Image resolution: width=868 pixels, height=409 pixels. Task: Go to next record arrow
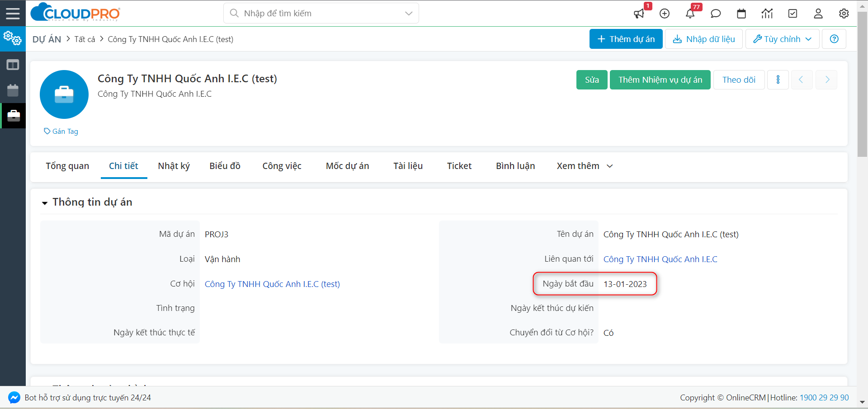[x=827, y=80]
